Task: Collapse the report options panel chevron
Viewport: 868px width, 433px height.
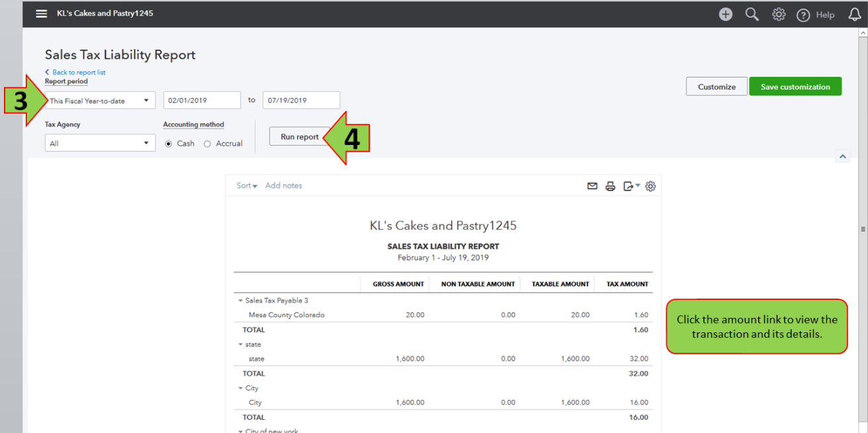Action: pos(842,157)
